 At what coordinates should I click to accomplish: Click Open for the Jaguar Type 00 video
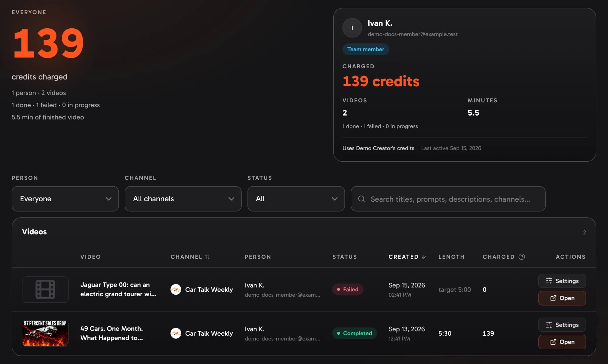[x=562, y=298]
